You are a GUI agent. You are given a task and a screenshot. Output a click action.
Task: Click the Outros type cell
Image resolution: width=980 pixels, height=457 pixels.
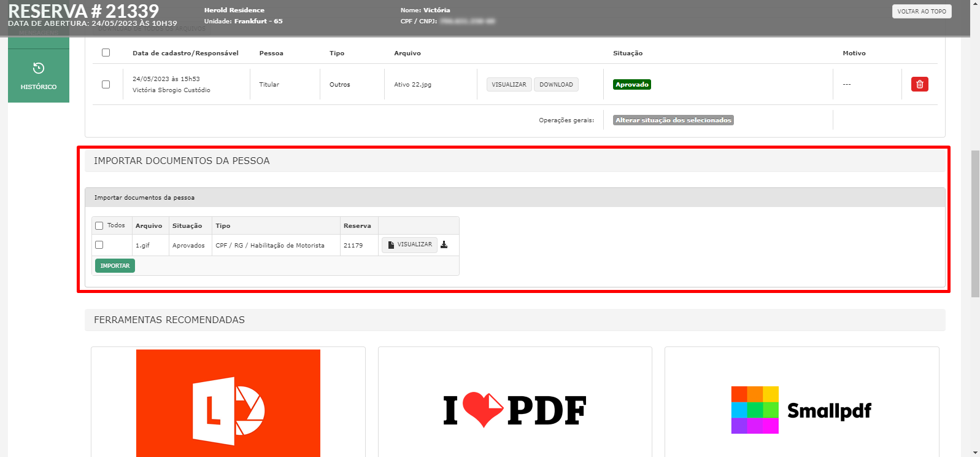click(x=339, y=85)
